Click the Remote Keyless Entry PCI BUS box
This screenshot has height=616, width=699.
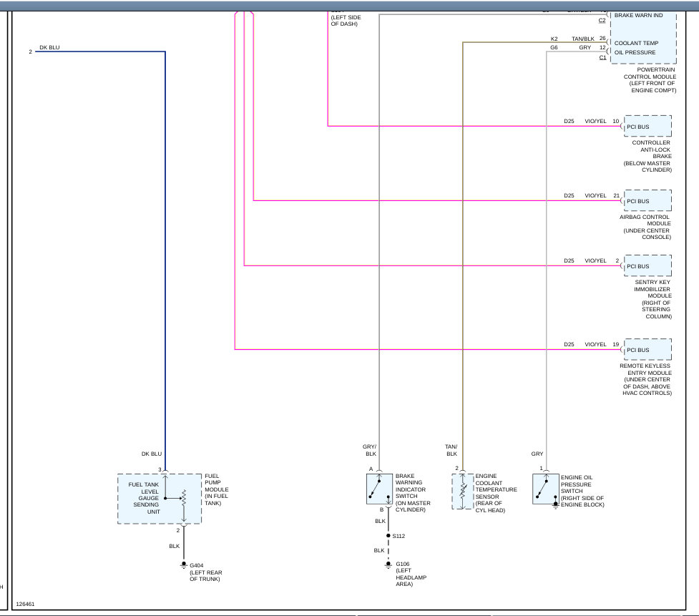[647, 349]
